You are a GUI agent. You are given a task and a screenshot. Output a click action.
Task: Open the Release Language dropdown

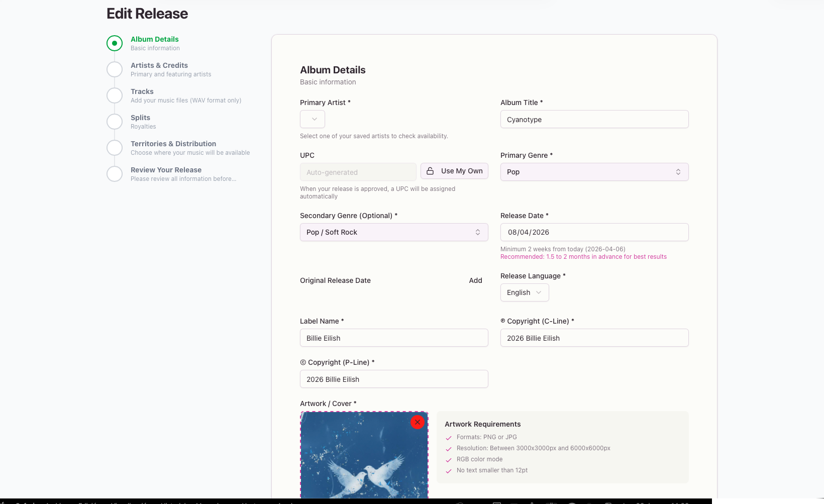[524, 292]
